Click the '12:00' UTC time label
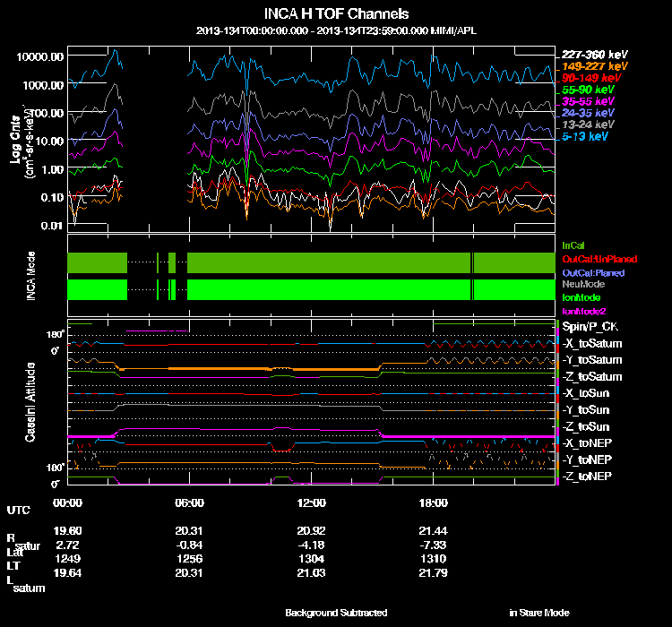 click(311, 502)
